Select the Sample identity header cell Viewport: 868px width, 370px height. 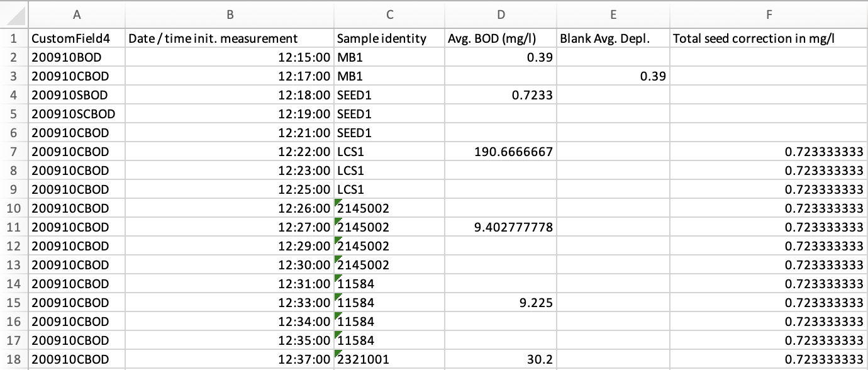[x=389, y=38]
